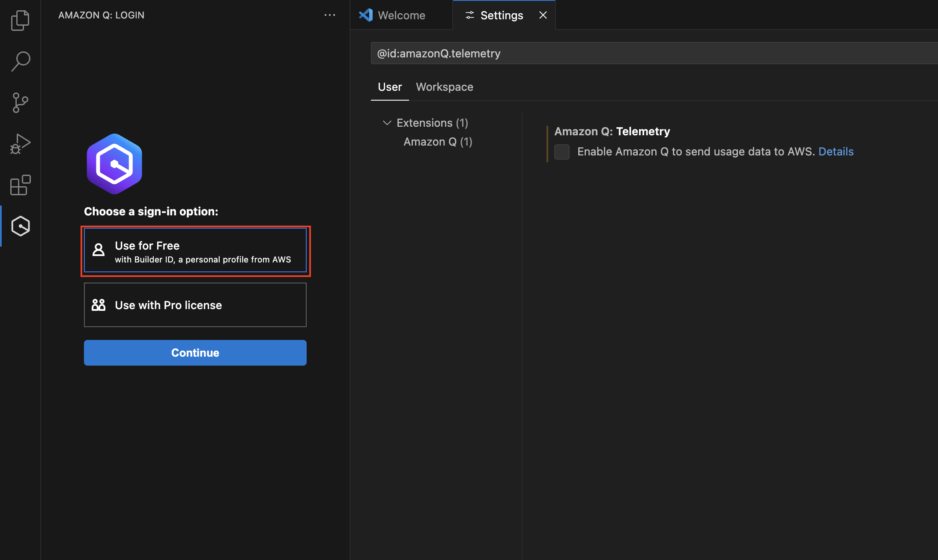Open the telemetry Details link
Viewport: 938px width, 560px height.
point(836,152)
